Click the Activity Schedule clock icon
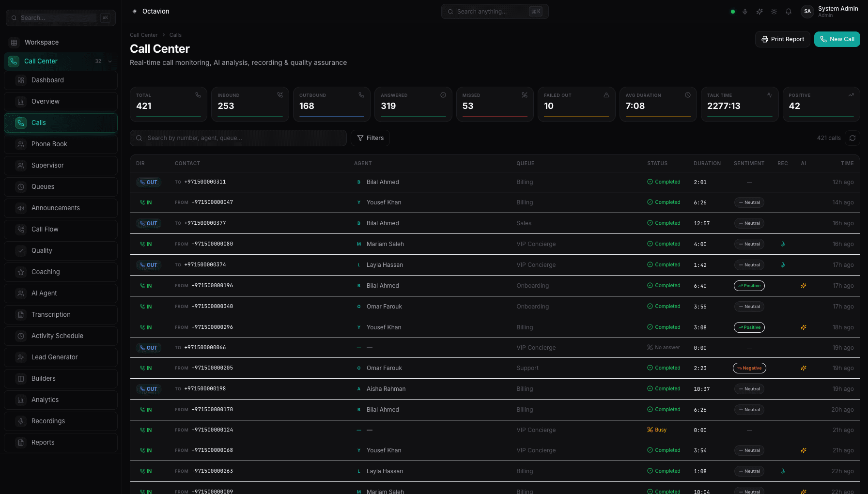The width and height of the screenshot is (868, 494). click(x=21, y=336)
